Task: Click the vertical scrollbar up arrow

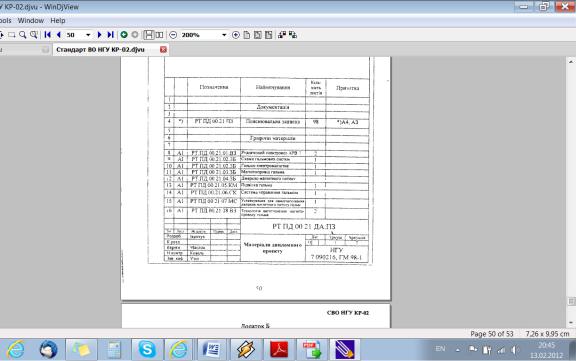Action: pyautogui.click(x=571, y=62)
